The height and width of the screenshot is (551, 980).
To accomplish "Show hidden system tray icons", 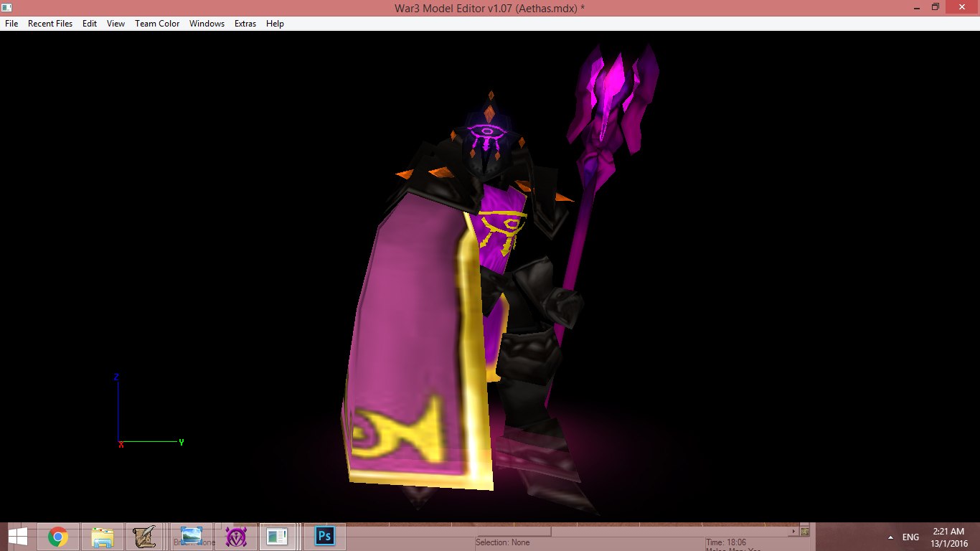I will click(890, 537).
